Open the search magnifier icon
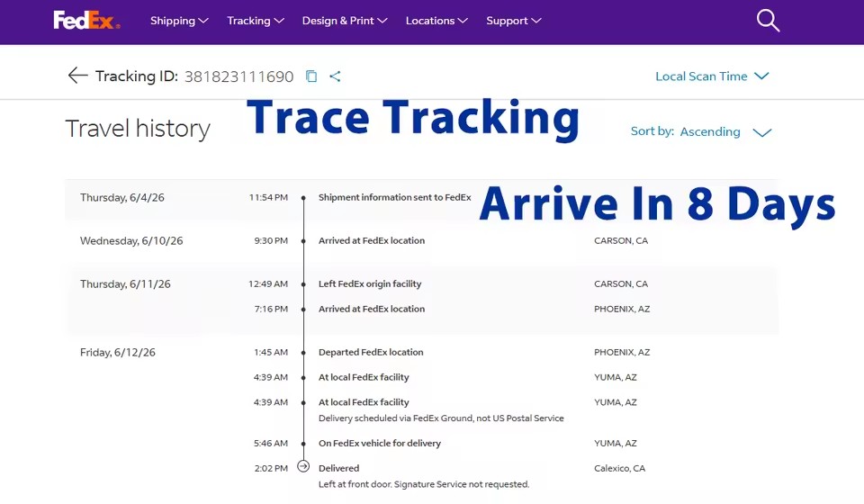The image size is (864, 504). click(768, 21)
